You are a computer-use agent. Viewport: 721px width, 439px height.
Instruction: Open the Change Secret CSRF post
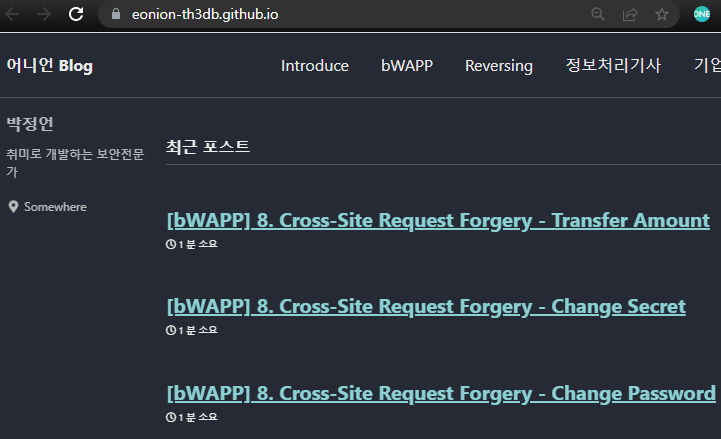tap(426, 307)
